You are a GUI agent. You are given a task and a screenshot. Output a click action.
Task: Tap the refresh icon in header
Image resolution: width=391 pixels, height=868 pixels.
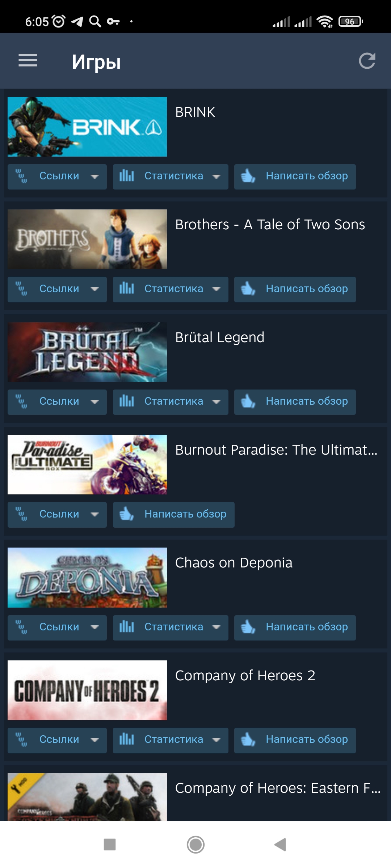click(x=367, y=61)
